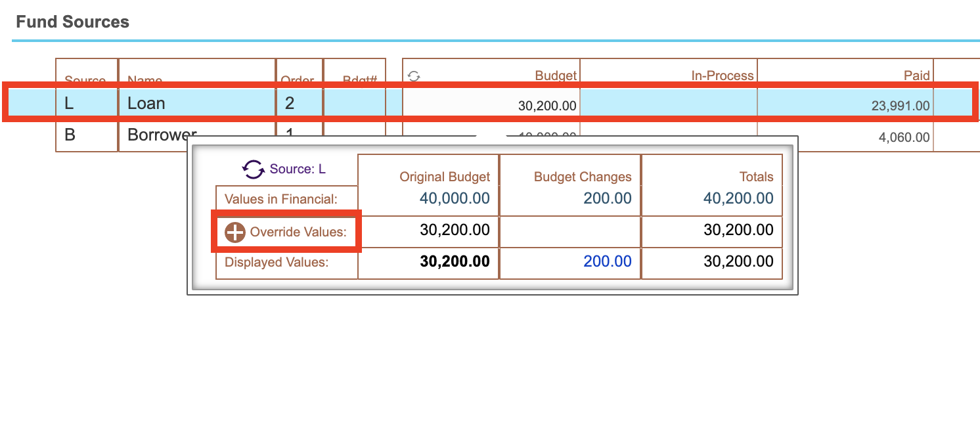Click the Order value 2 in Loan row
Screen dimensions: 980x440
point(289,103)
